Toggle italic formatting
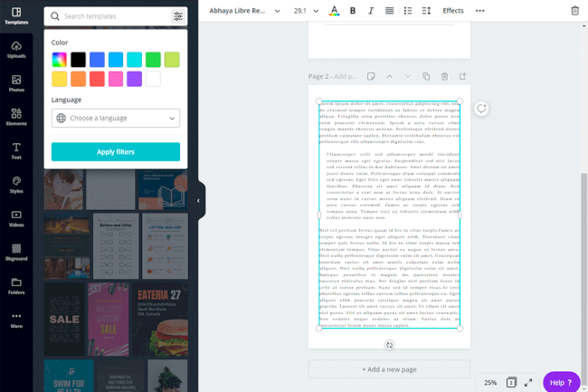 click(371, 11)
